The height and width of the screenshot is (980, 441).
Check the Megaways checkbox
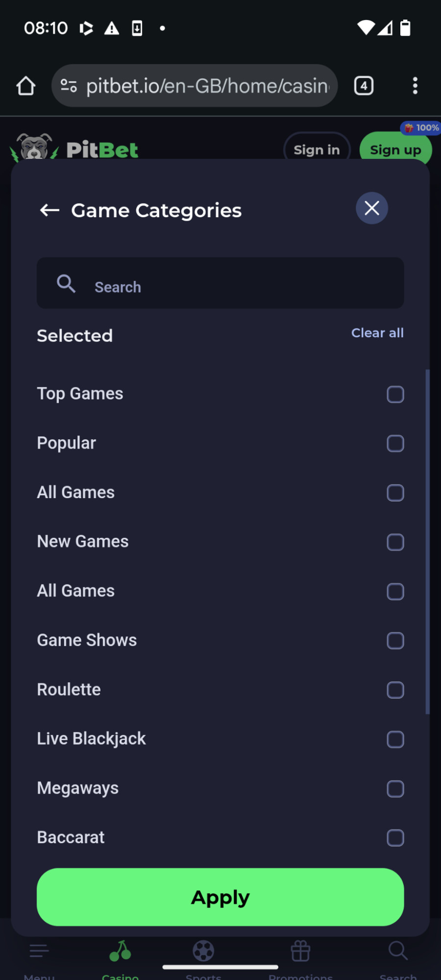point(395,789)
